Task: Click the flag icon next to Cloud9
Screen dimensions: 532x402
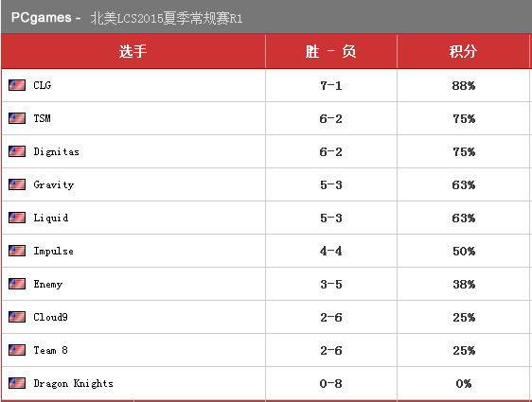Action: pyautogui.click(x=17, y=317)
